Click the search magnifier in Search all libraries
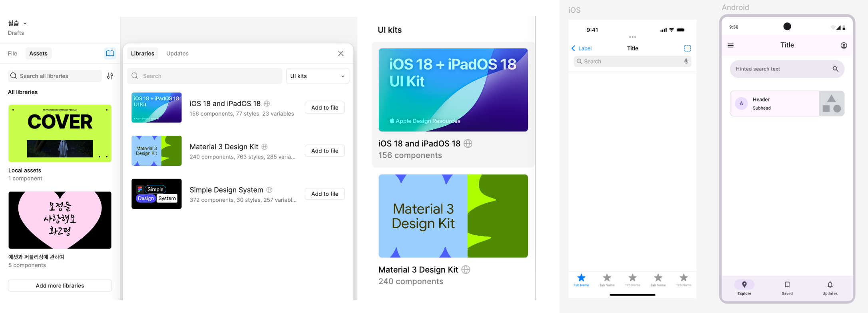Image resolution: width=868 pixels, height=313 pixels. pyautogui.click(x=14, y=76)
